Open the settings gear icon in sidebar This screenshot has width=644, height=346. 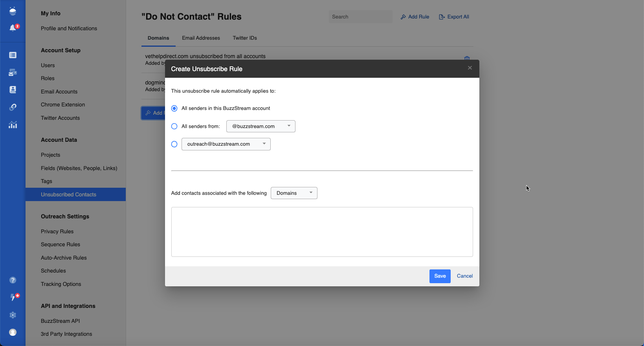[13, 315]
